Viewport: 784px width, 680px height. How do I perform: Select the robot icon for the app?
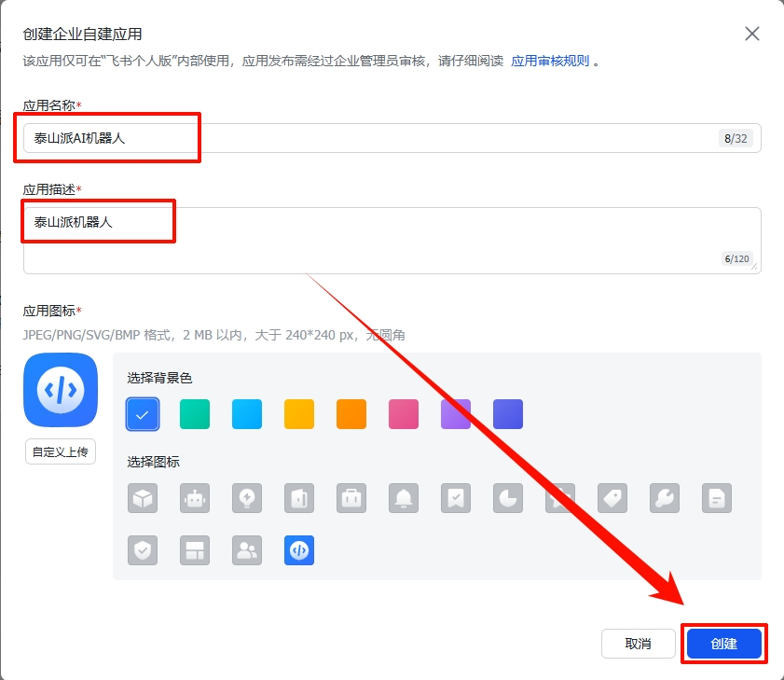click(x=195, y=498)
